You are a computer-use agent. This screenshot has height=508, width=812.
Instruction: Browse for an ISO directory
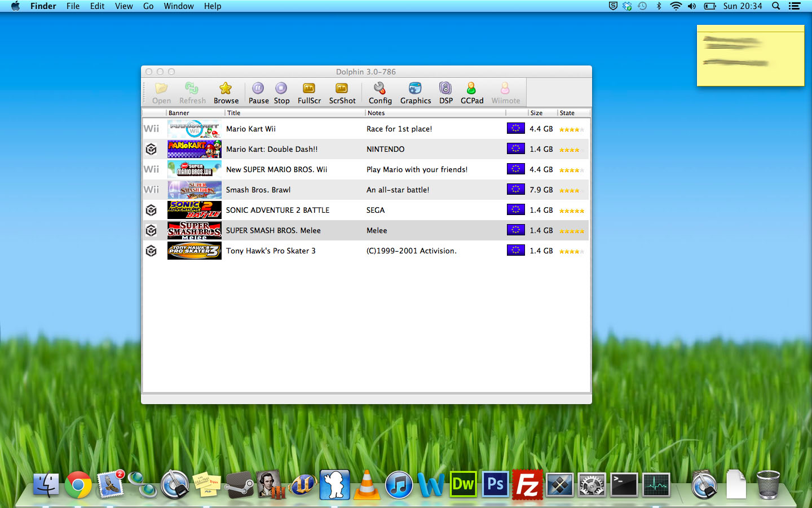point(226,93)
